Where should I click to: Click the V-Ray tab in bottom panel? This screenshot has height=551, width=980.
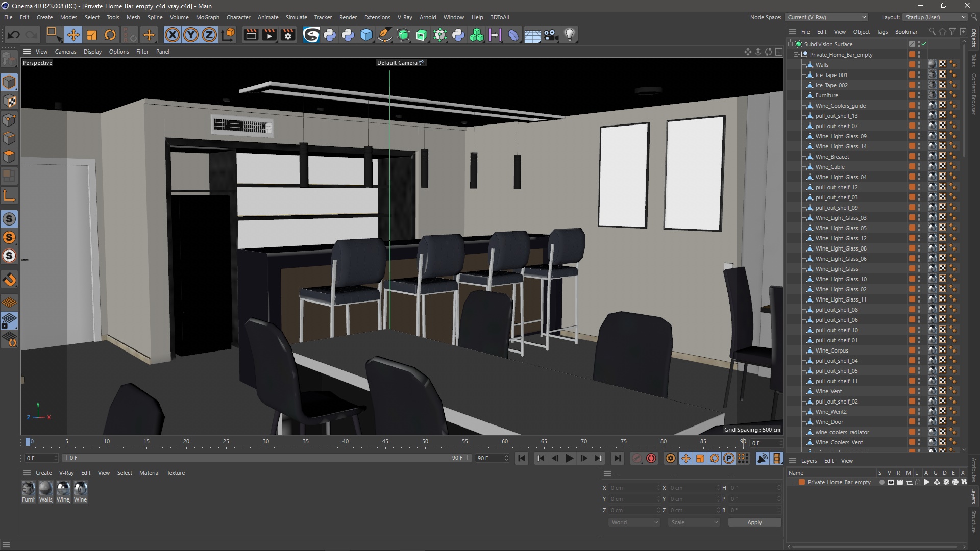(65, 472)
